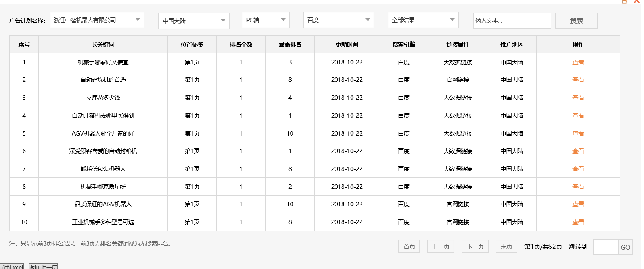Expand the 百度 search engine dropdown

point(339,20)
